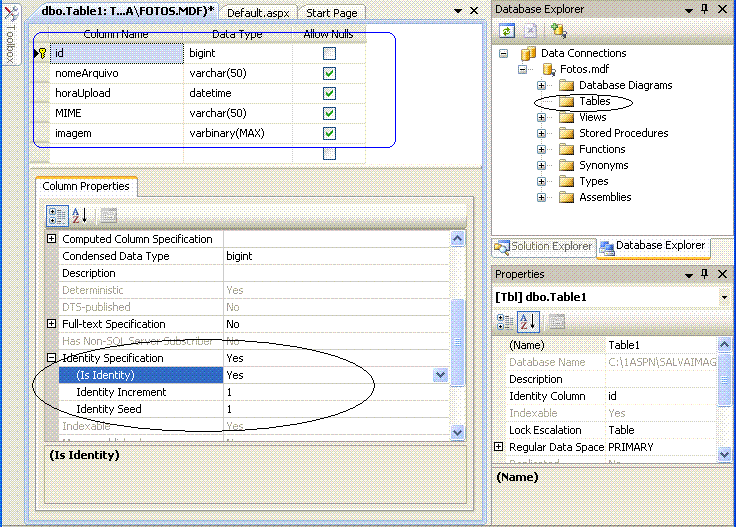
Task: Enable Allow Nulls for id column
Action: (x=329, y=53)
